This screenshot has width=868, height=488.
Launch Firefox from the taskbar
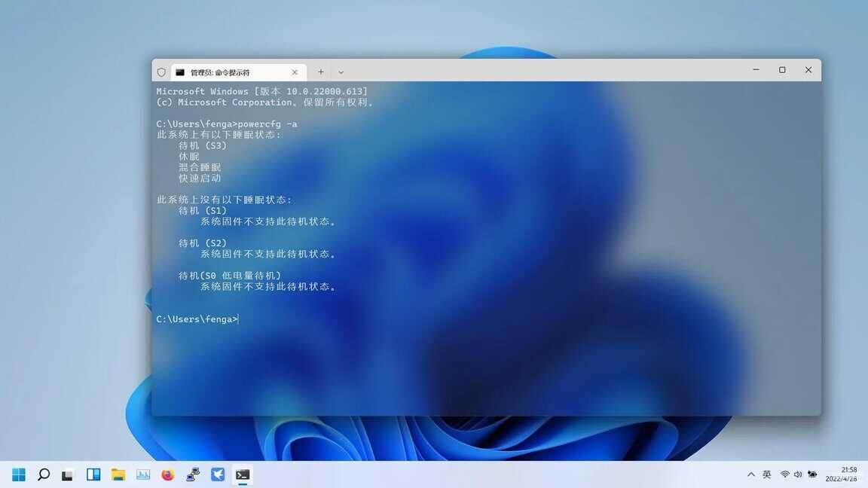[x=167, y=474]
